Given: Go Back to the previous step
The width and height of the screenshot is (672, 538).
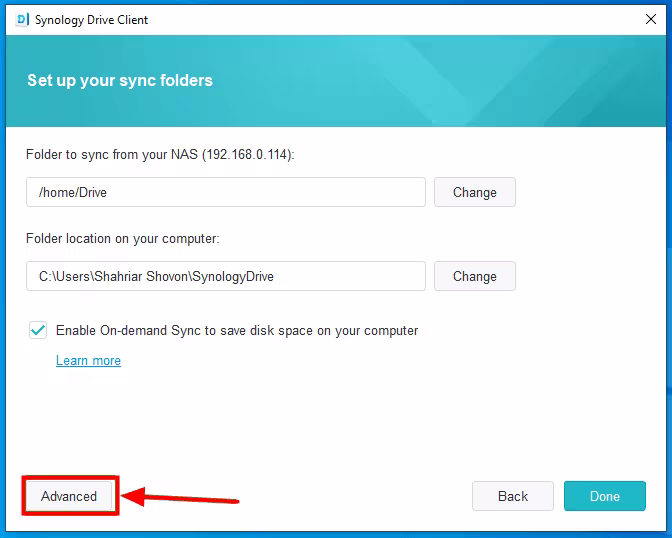Looking at the screenshot, I should click(x=513, y=496).
